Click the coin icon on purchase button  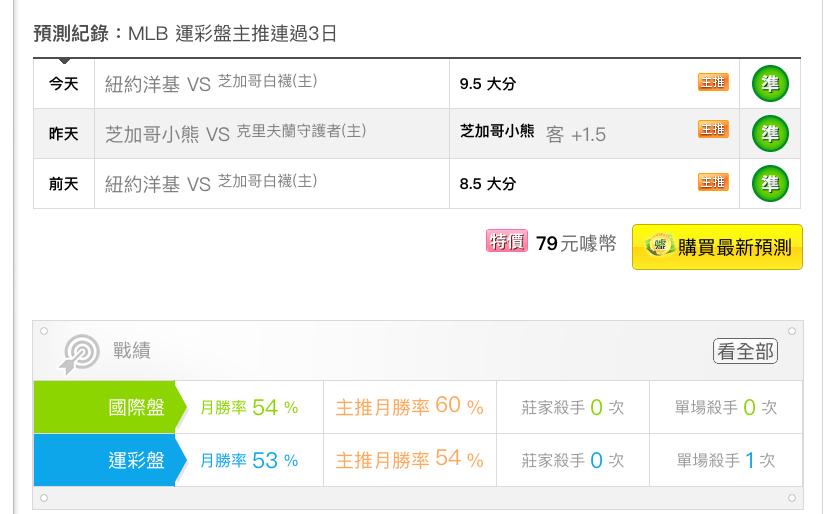tap(659, 246)
